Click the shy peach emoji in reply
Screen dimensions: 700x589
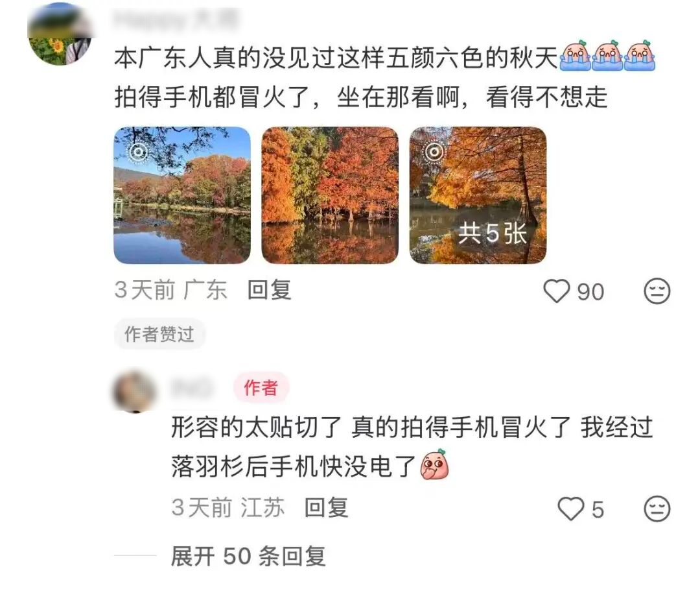pyautogui.click(x=434, y=464)
